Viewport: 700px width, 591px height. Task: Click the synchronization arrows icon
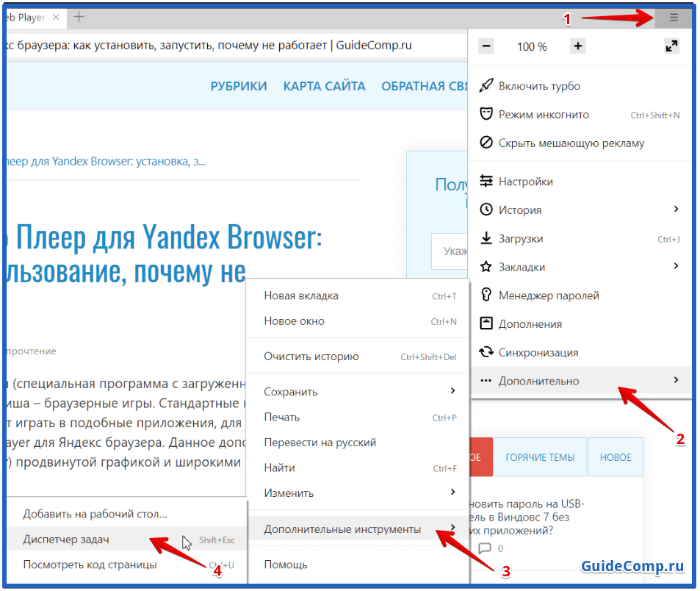coord(486,352)
